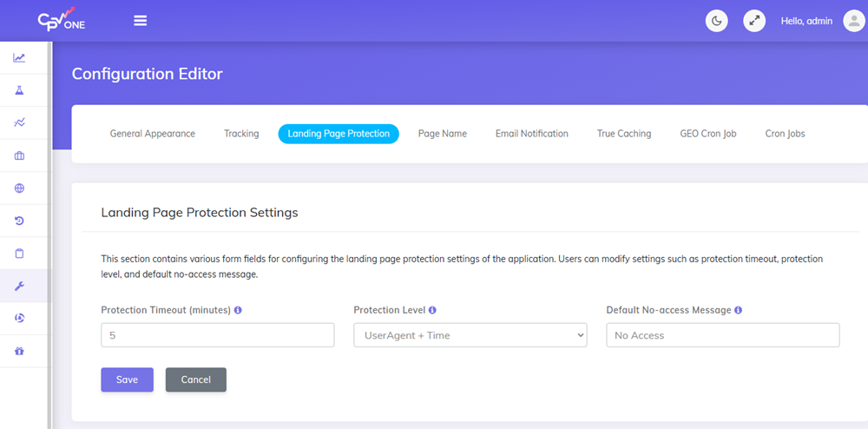The height and width of the screenshot is (429, 868).
Task: Click the Landing Page Protection Settings heading
Action: 200,212
